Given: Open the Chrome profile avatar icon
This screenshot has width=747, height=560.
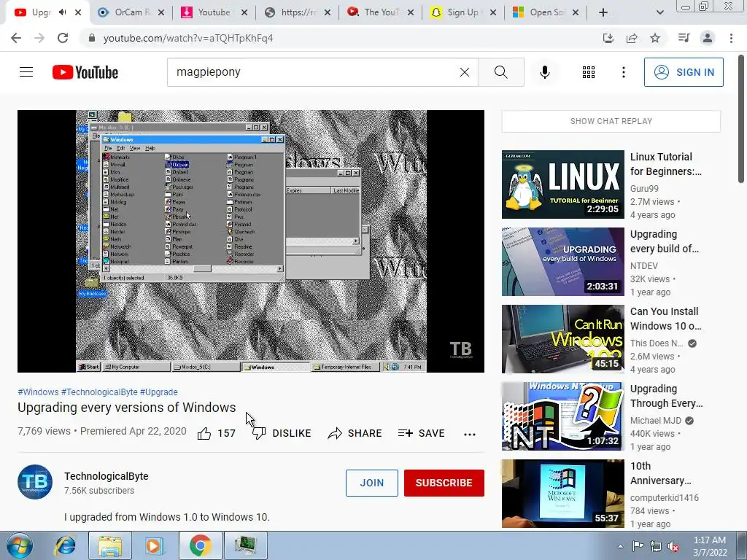Looking at the screenshot, I should (708, 38).
